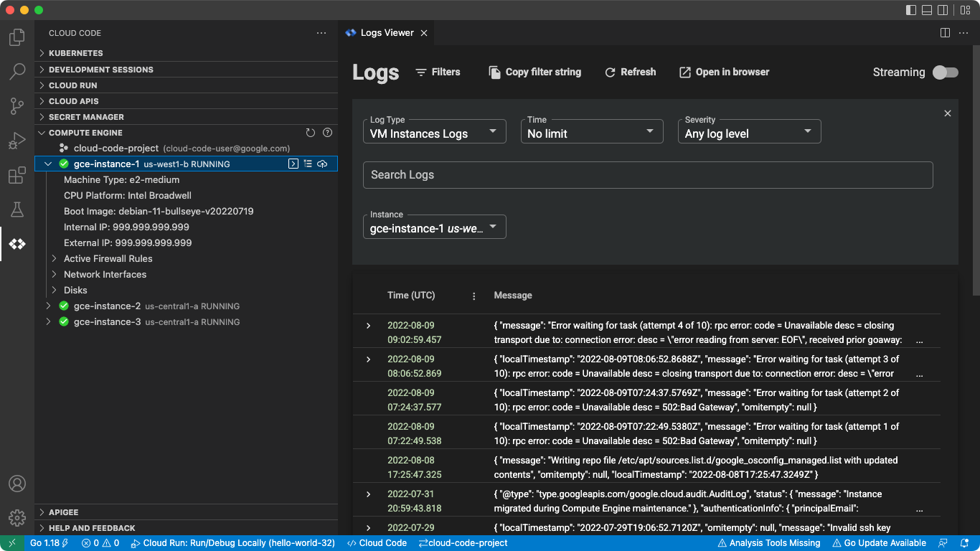Open Source Control view
Viewport: 980px width, 551px height.
click(17, 106)
